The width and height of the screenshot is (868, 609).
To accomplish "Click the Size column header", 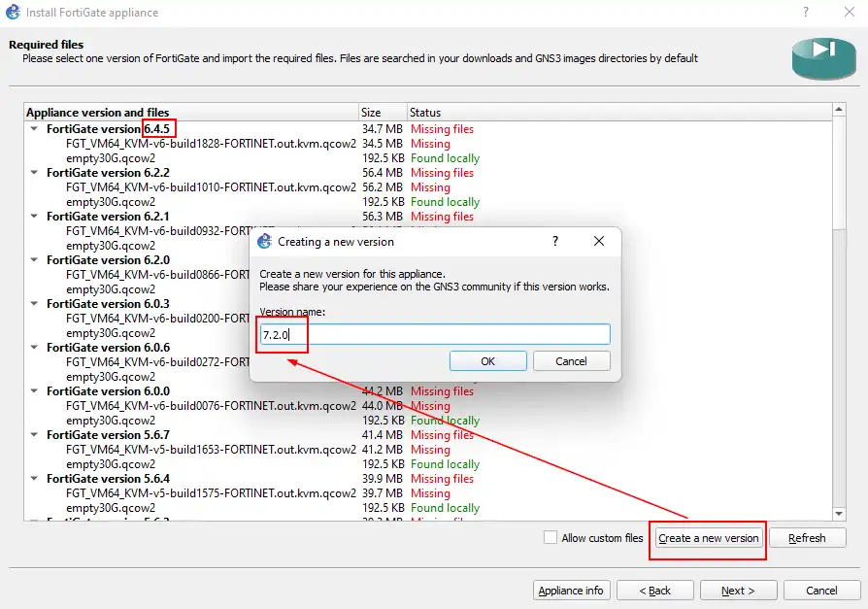I will (x=383, y=113).
